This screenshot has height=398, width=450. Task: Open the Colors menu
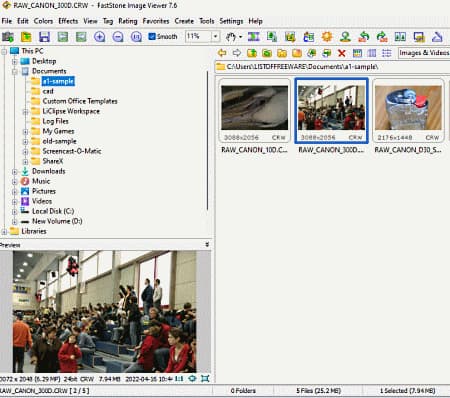click(x=43, y=21)
